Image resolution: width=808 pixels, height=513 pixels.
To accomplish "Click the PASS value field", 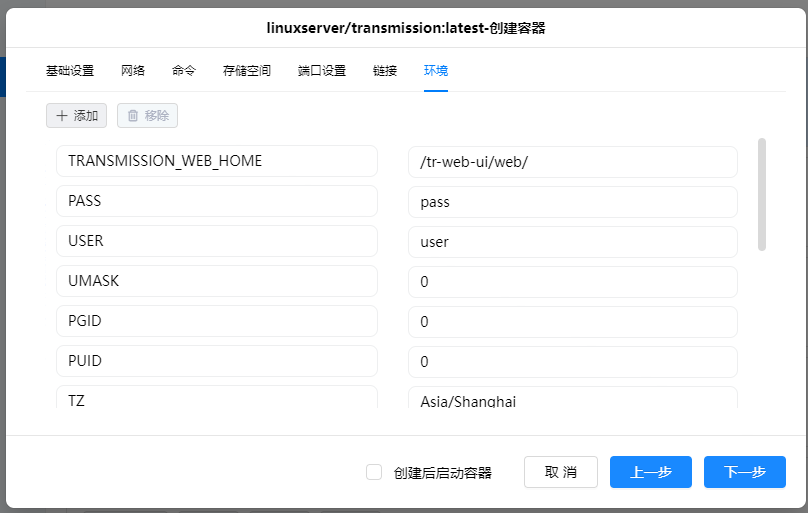I will (x=572, y=202).
